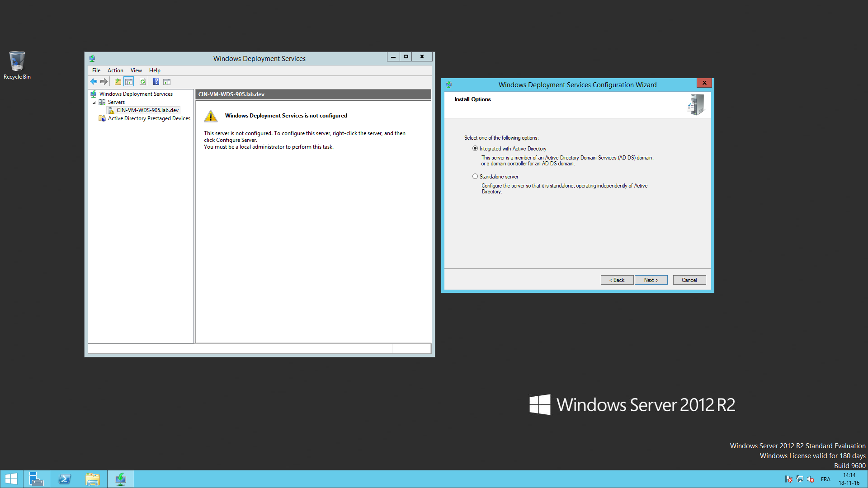The height and width of the screenshot is (488, 868).
Task: Cancel the configuration wizard
Action: (x=689, y=280)
